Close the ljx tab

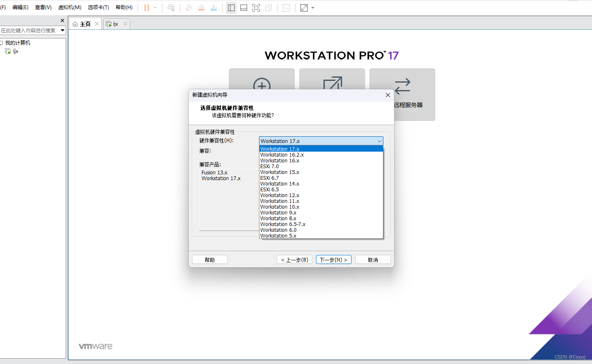125,24
